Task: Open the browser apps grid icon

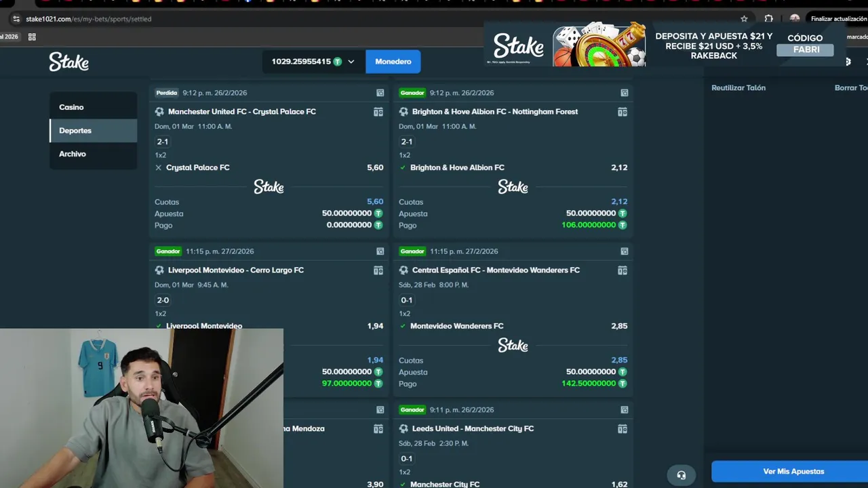Action: tap(32, 37)
